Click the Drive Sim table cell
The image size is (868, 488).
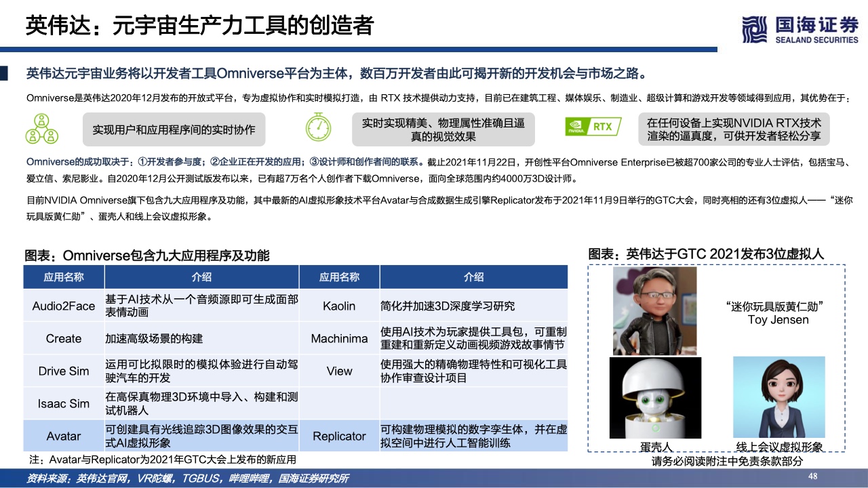64,371
